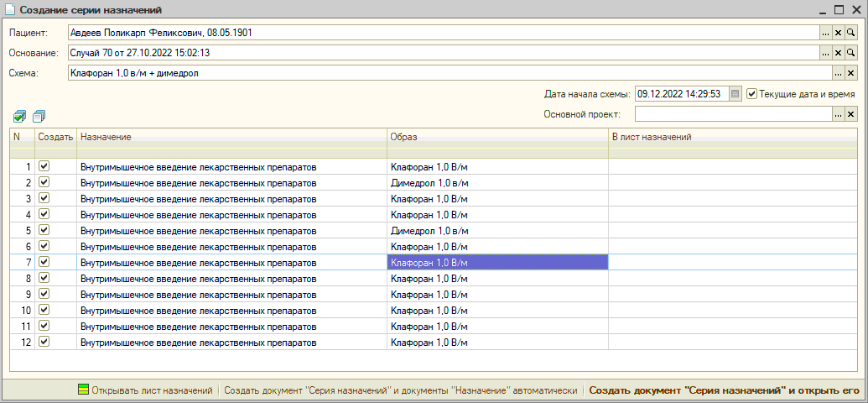The height and width of the screenshot is (403, 868).
Task: Click the check all rows icon
Action: click(19, 117)
